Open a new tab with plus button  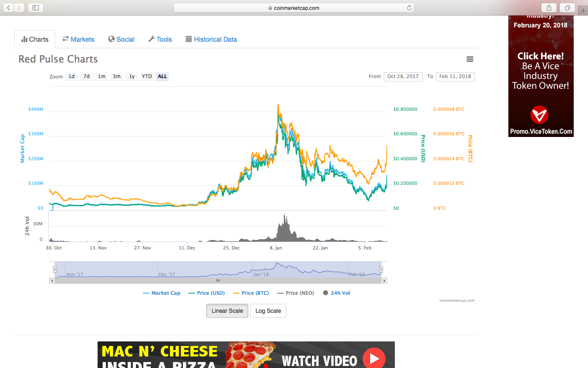pyautogui.click(x=583, y=11)
